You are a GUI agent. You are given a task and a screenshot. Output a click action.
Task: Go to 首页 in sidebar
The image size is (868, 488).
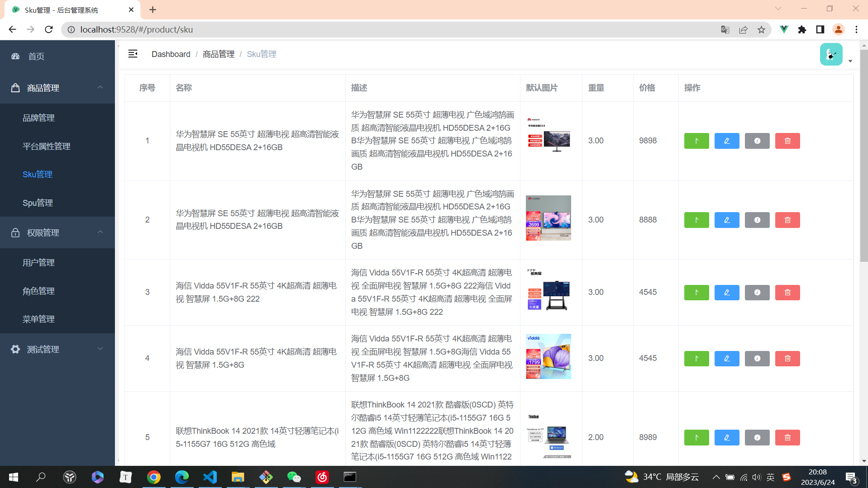click(x=57, y=56)
